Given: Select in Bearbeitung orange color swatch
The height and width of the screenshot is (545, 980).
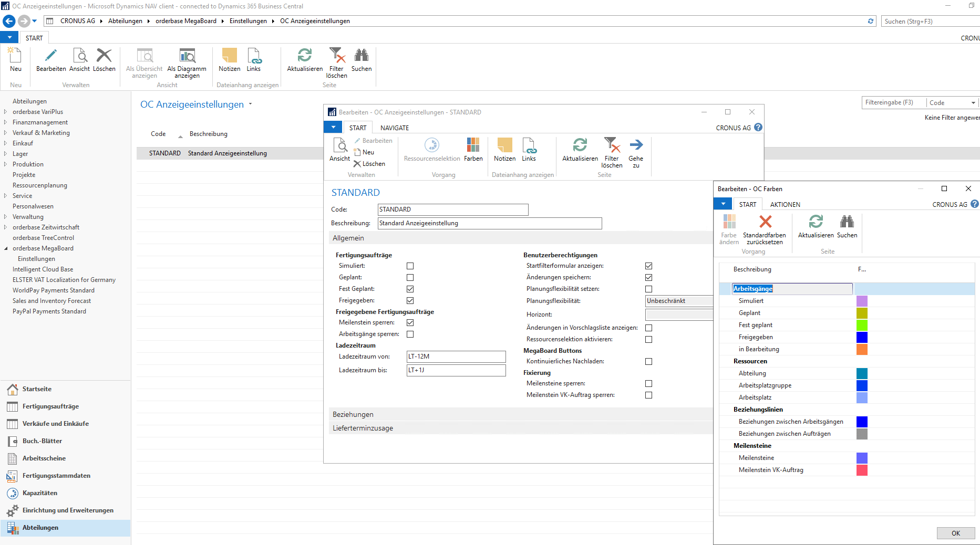Looking at the screenshot, I should pyautogui.click(x=862, y=349).
